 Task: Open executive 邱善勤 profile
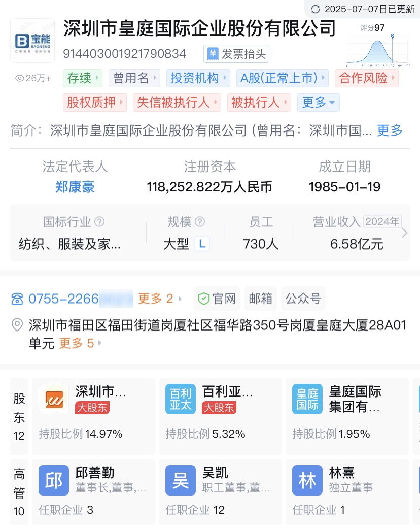point(95,473)
